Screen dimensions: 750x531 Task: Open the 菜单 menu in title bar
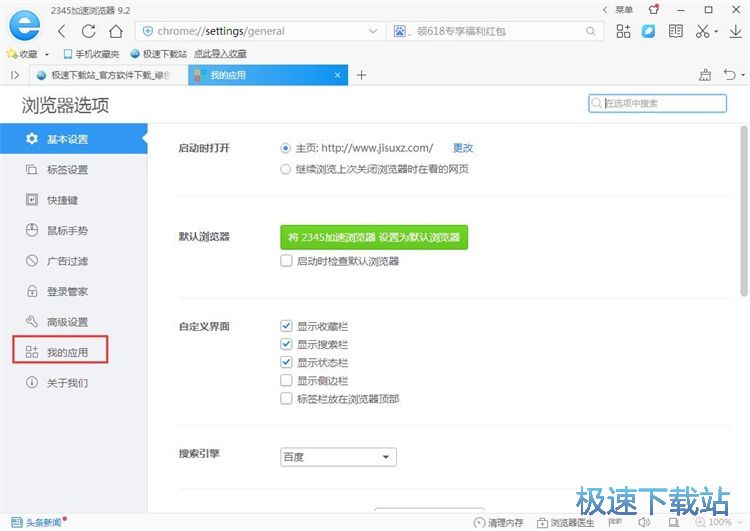pos(624,10)
